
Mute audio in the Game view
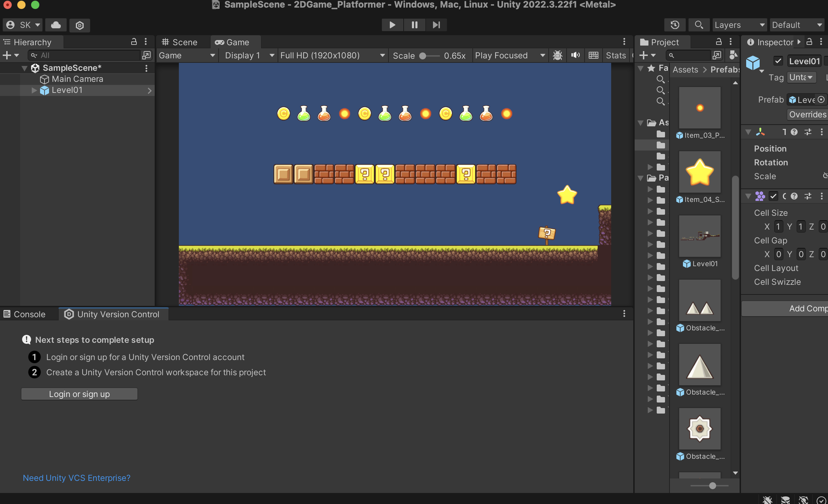click(575, 55)
